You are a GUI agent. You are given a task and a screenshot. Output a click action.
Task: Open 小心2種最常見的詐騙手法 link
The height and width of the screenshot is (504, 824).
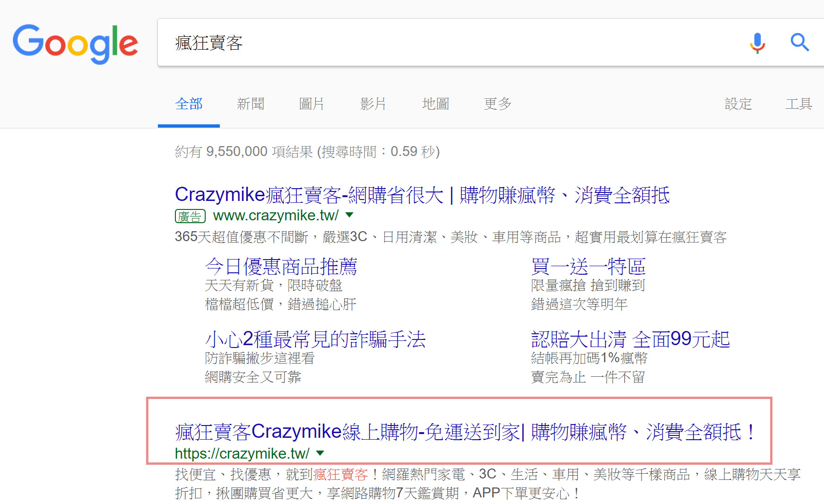click(315, 339)
